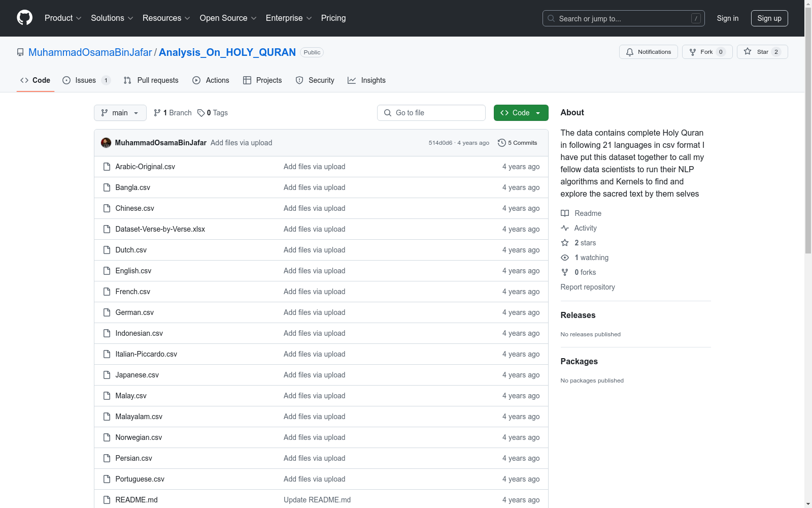The height and width of the screenshot is (508, 812).
Task: View the 5 Commits history
Action: 518,143
